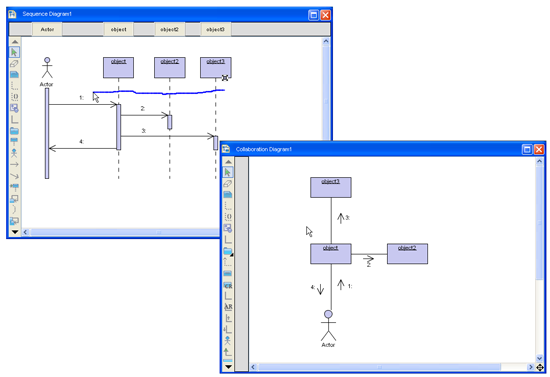The width and height of the screenshot is (550, 377).
Task: Click scroll-up arrow in Collaboration Diagram vertical scrollbar
Action: click(540, 161)
